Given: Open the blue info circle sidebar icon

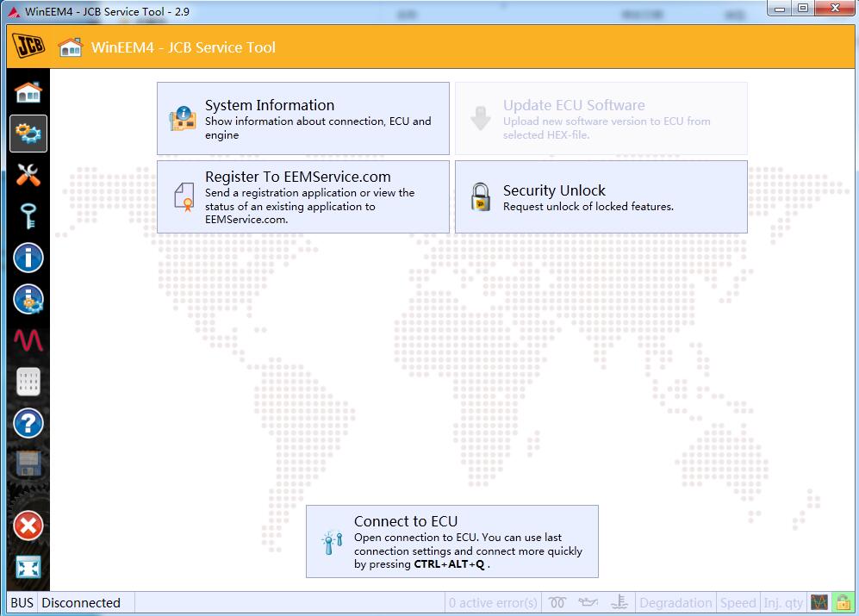Looking at the screenshot, I should coord(28,258).
